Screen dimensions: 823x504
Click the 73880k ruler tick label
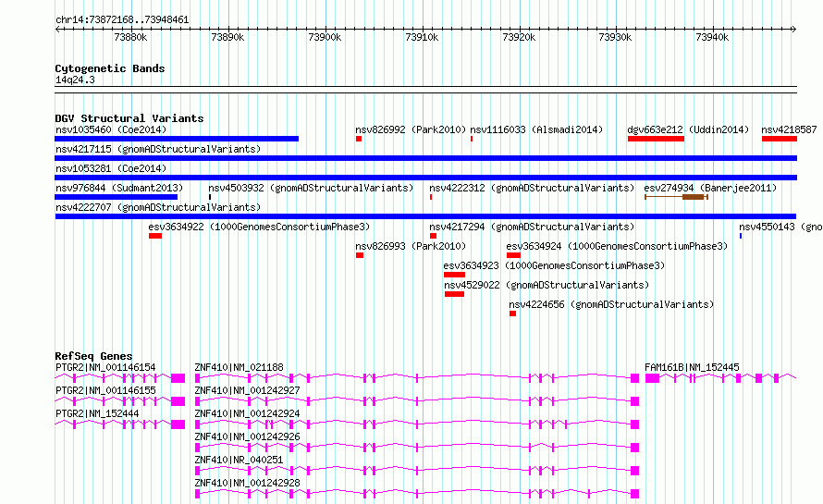(x=130, y=37)
